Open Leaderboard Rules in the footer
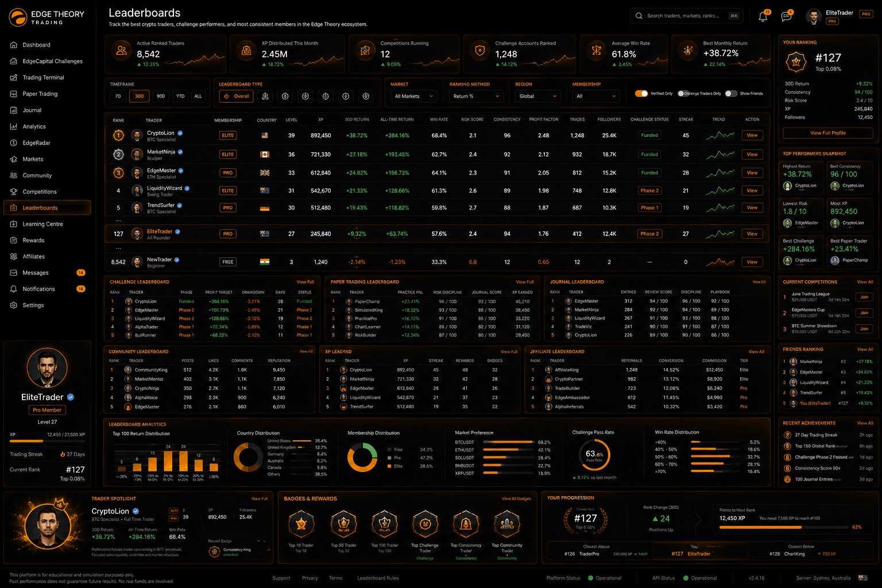Screen dimensions: 882x588 pos(378,578)
